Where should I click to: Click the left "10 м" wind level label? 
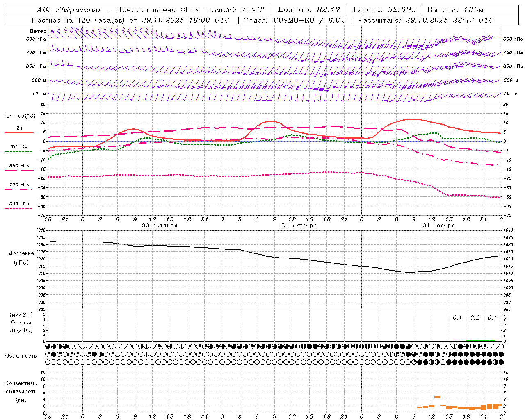(39, 94)
